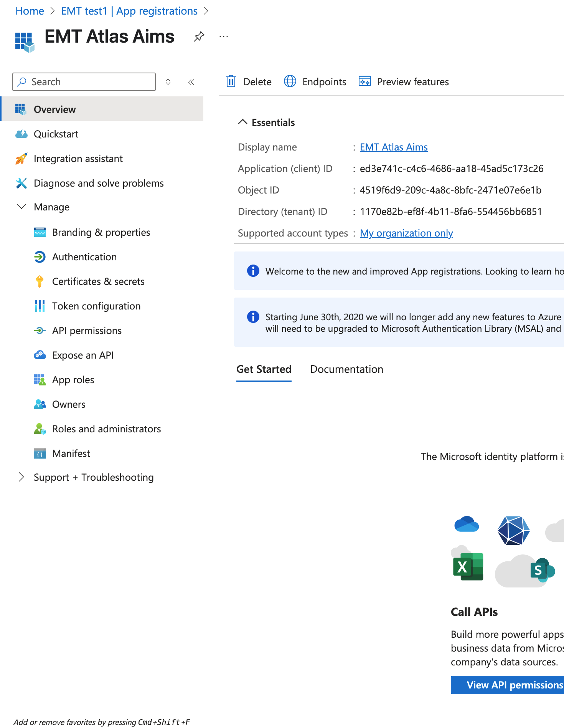
Task: Click the info icon in June 30th banner
Action: (x=253, y=317)
